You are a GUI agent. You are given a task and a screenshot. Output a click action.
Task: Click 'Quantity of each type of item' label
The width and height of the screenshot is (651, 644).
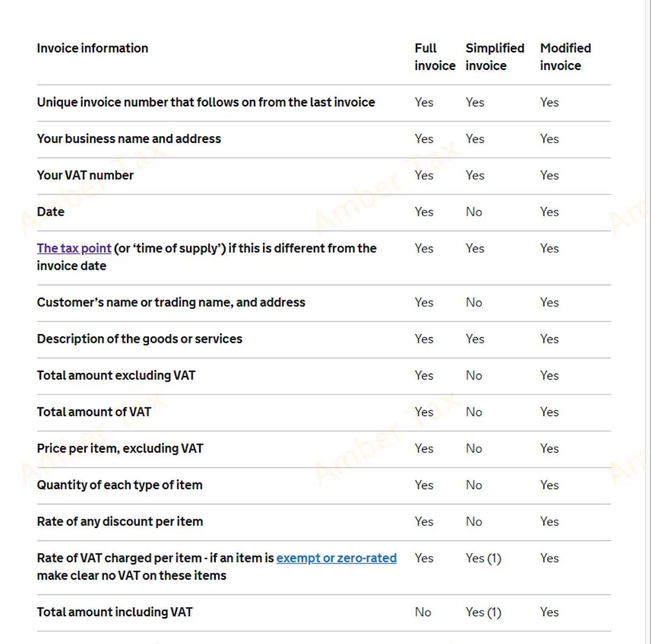pos(119,484)
